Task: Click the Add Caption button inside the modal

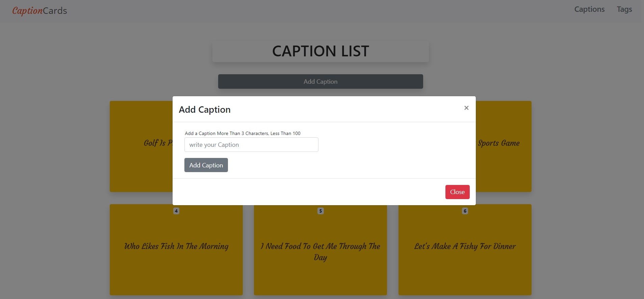Action: [206, 165]
